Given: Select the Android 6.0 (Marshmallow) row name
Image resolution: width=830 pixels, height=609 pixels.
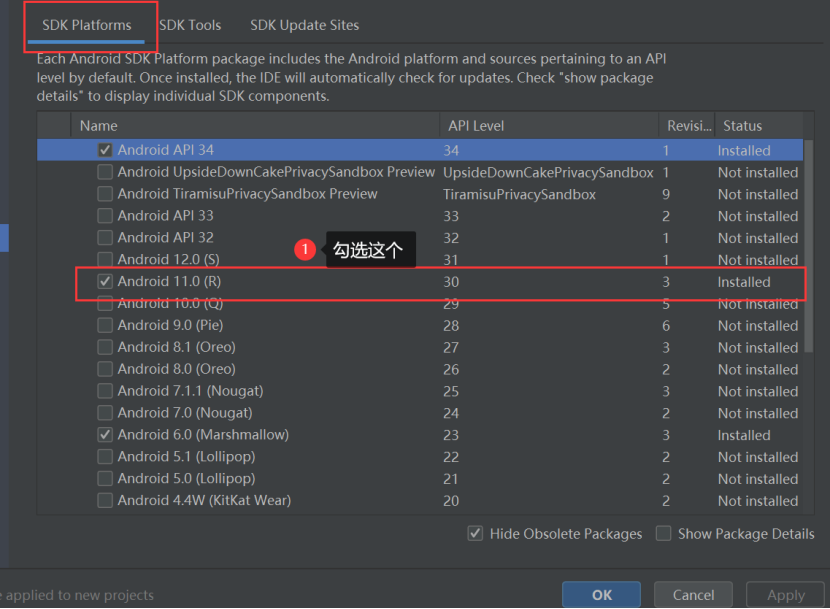Looking at the screenshot, I should 203,435.
